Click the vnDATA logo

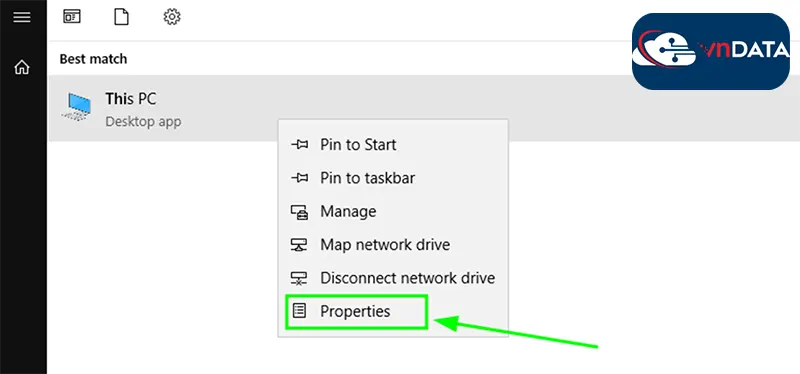click(x=711, y=52)
